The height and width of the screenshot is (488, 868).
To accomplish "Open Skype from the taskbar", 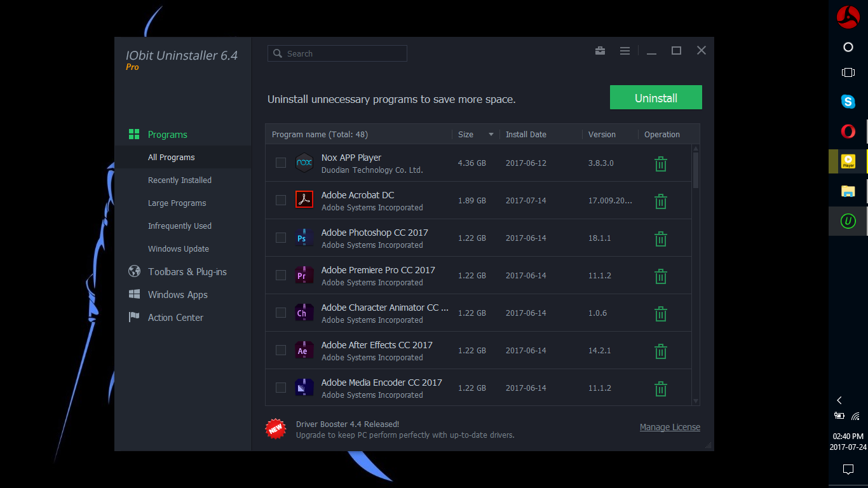I will [x=848, y=101].
